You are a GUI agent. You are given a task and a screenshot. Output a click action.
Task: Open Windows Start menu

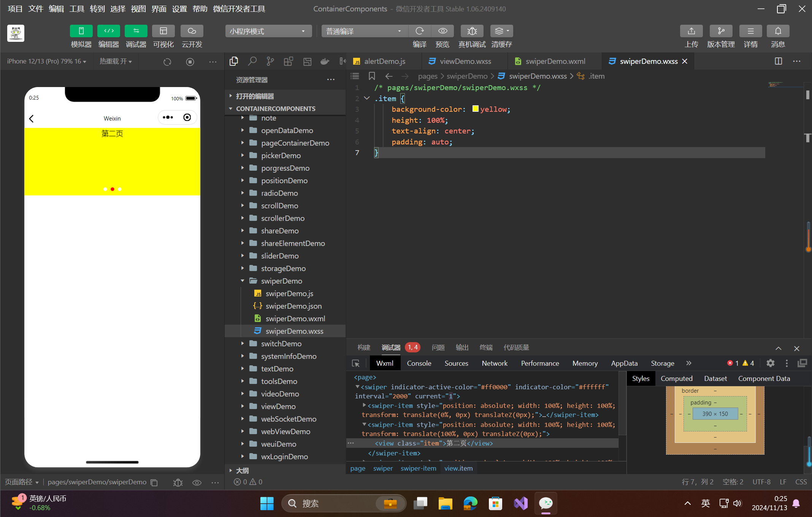click(267, 503)
